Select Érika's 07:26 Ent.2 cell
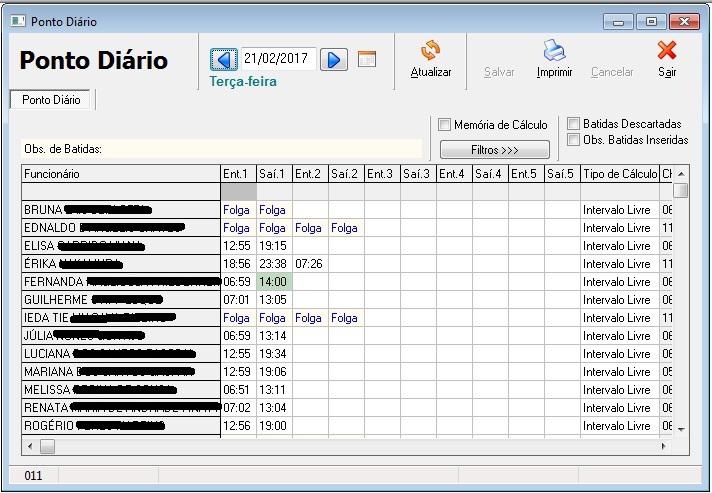Screen dimensions: 712x493 pyautogui.click(x=310, y=264)
